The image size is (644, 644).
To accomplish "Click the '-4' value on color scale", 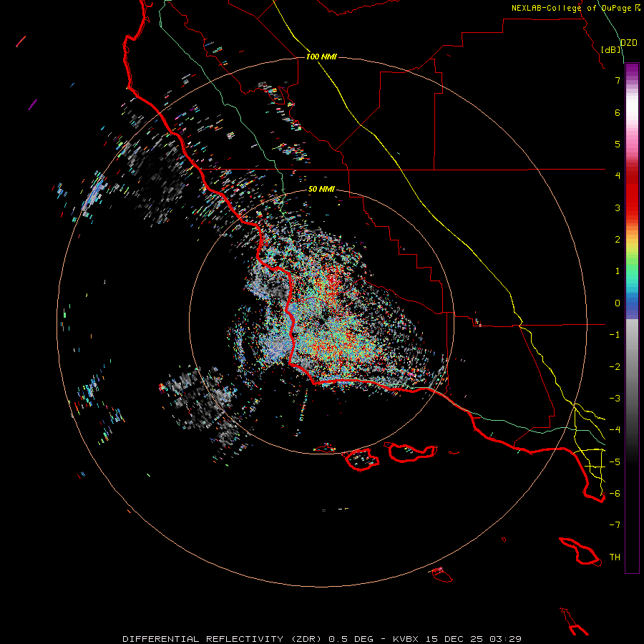I will point(615,430).
